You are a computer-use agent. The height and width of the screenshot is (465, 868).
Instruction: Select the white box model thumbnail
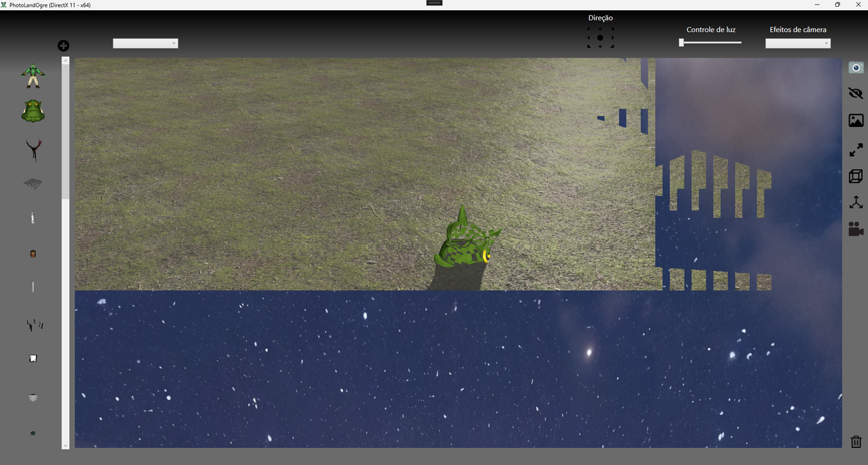(x=33, y=358)
